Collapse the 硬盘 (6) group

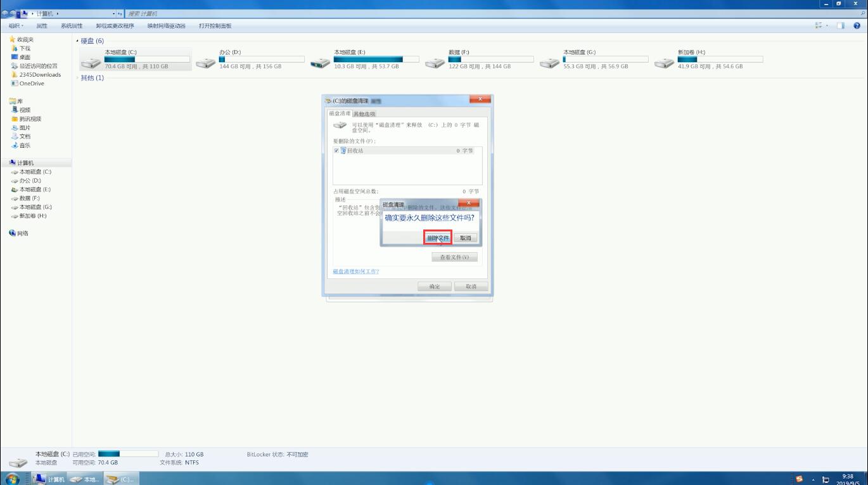pyautogui.click(x=78, y=41)
